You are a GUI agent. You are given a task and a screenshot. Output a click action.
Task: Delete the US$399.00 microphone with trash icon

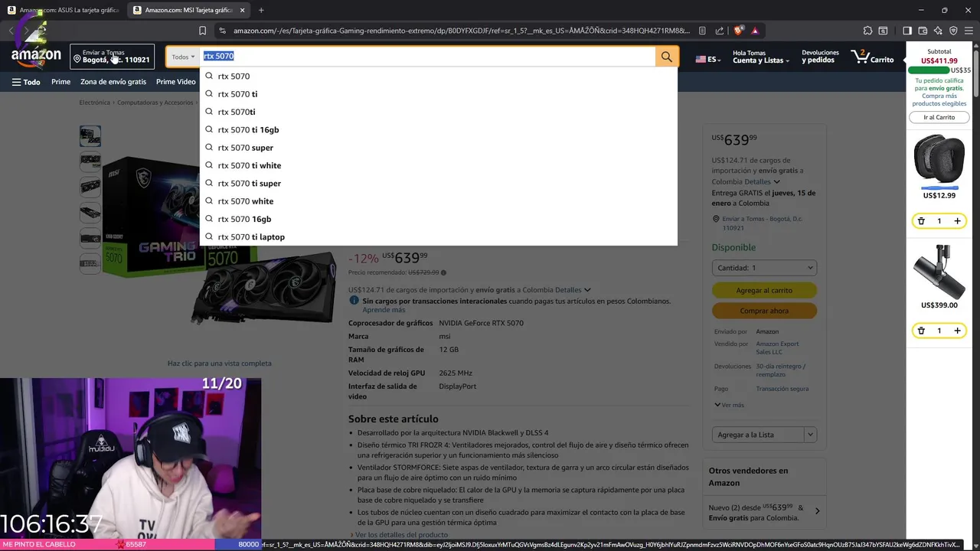(921, 331)
